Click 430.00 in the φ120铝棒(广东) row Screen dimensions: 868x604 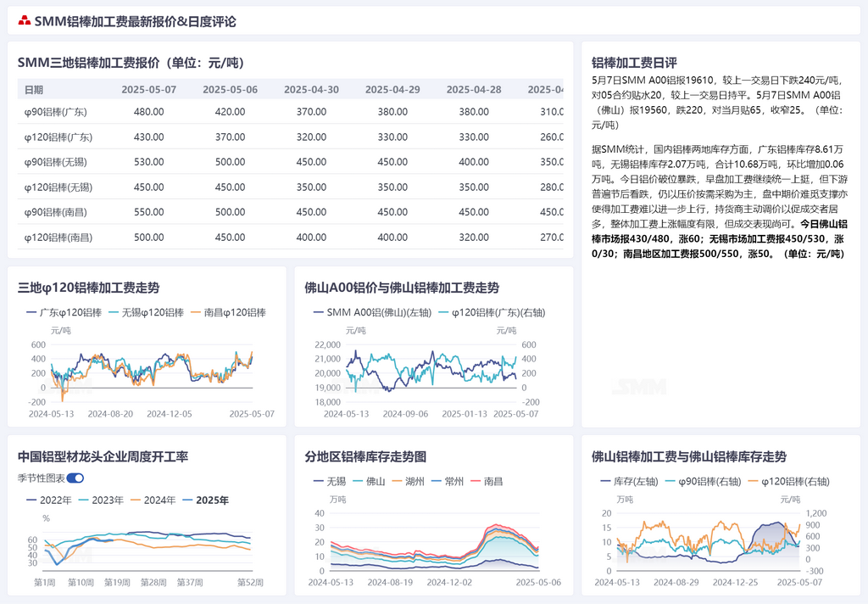[149, 137]
